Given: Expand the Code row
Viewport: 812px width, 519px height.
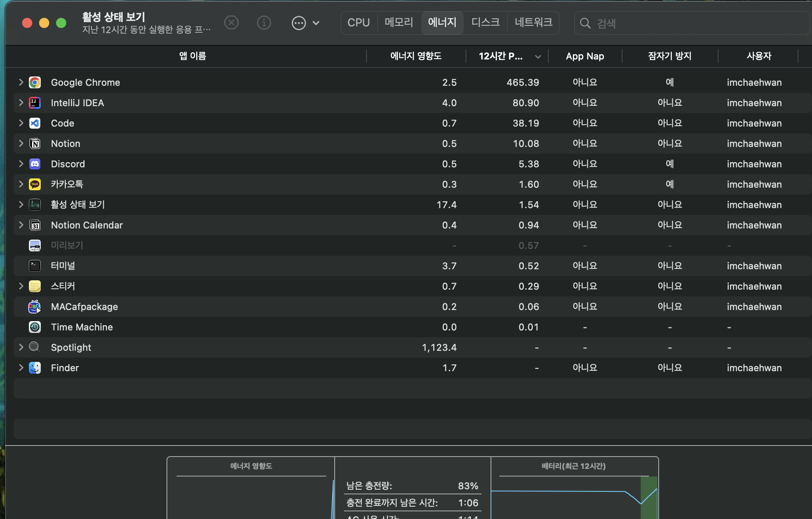Looking at the screenshot, I should click(x=21, y=123).
